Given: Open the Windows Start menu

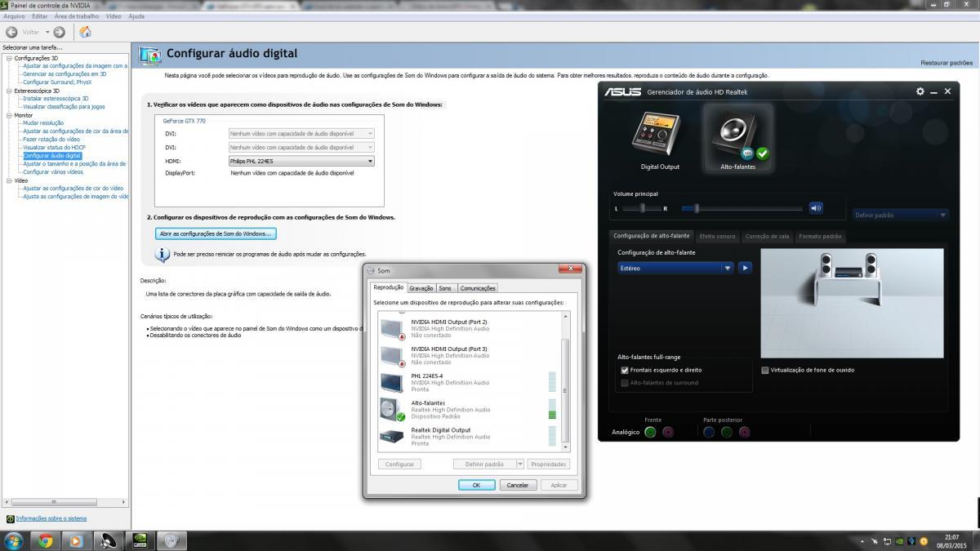Looking at the screenshot, I should click(14, 540).
